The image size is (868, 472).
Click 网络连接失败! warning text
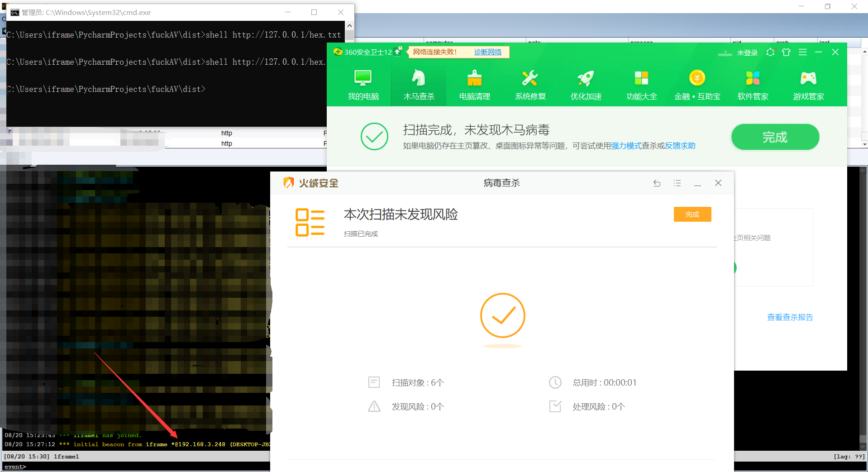pyautogui.click(x=434, y=52)
